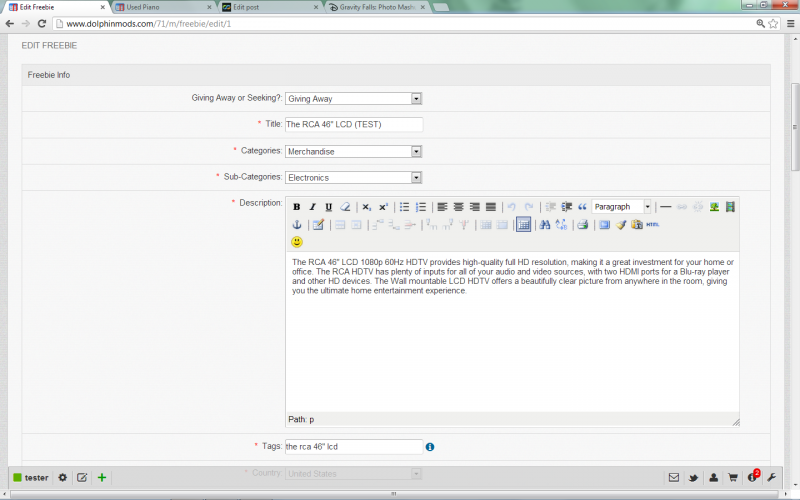The height and width of the screenshot is (500, 800).
Task: Open the find binoculars tool
Action: [545, 224]
